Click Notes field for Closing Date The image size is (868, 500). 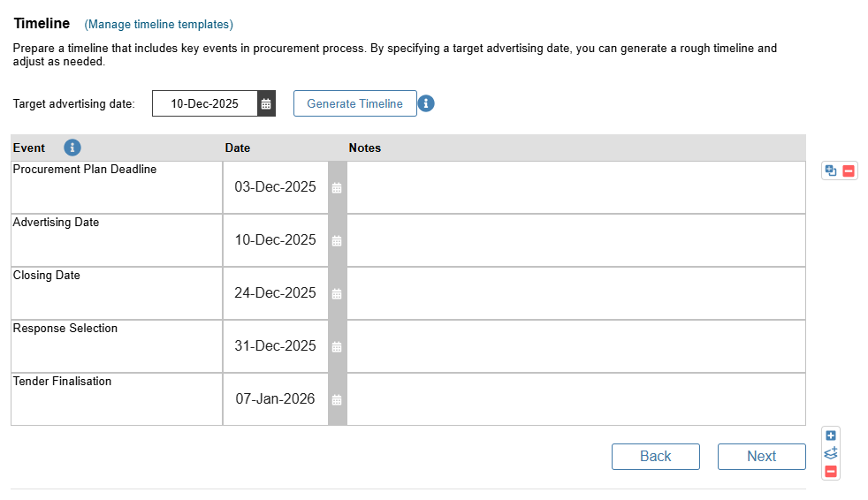coord(576,293)
